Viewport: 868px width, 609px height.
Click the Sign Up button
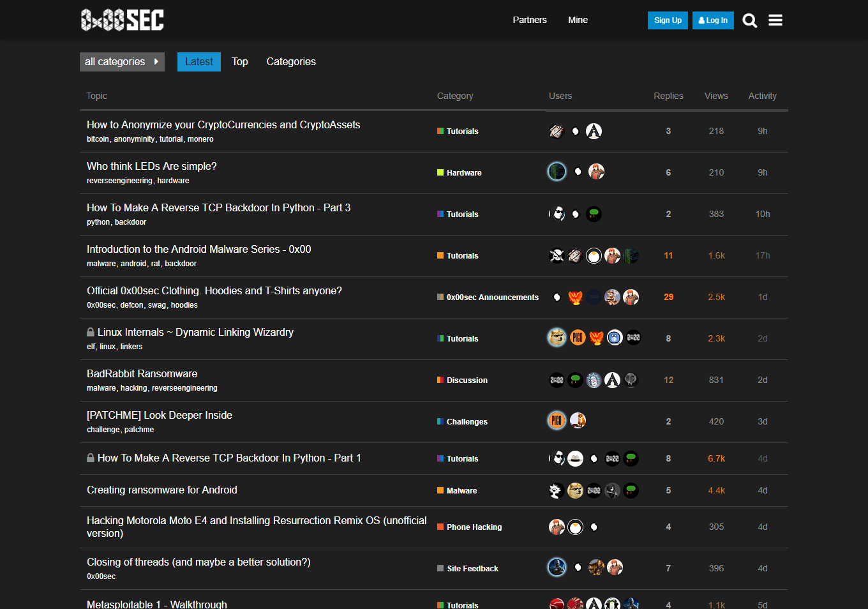668,20
